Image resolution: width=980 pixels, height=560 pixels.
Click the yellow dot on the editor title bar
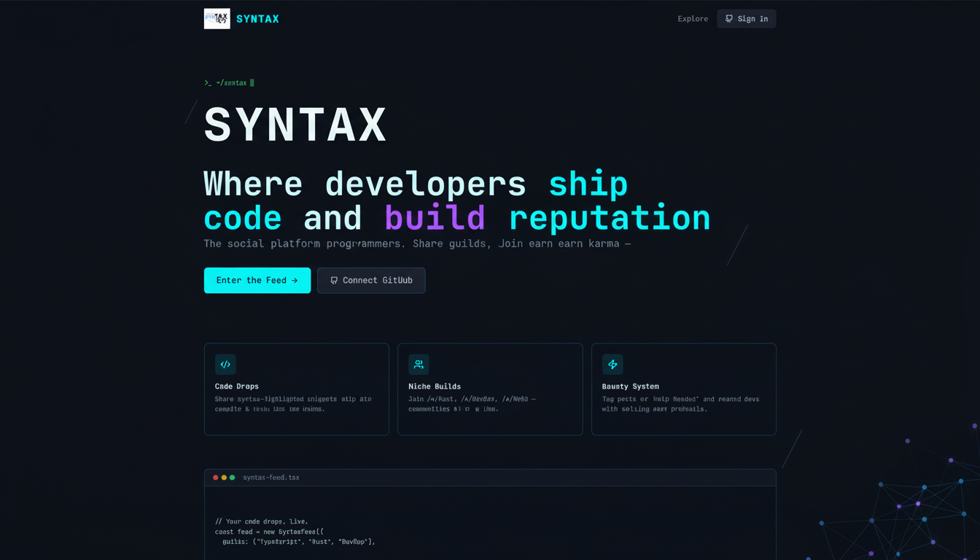224,477
